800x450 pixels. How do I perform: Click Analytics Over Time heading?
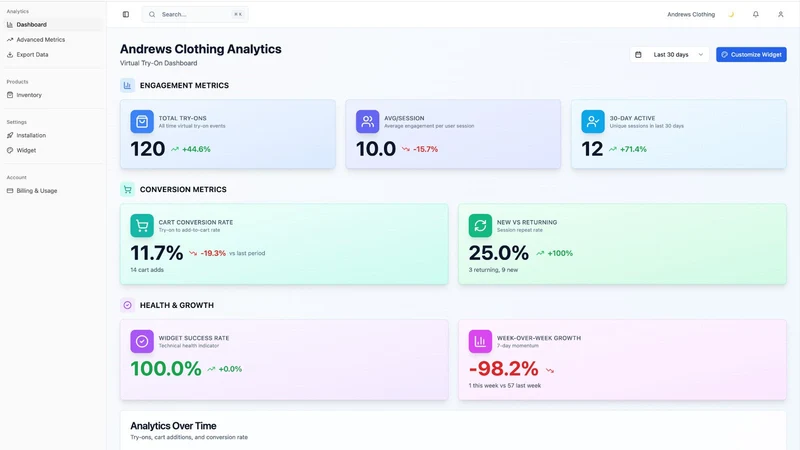pyautogui.click(x=173, y=426)
